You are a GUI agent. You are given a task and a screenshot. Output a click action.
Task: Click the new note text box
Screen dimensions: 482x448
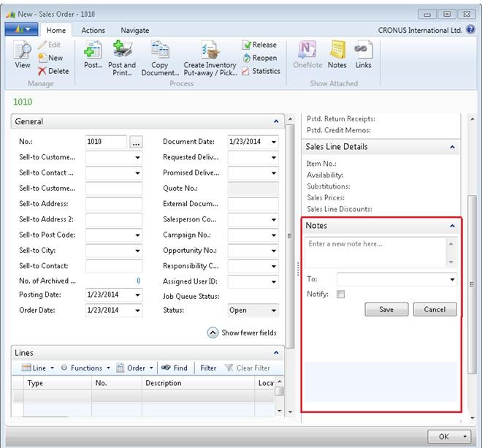tap(376, 251)
